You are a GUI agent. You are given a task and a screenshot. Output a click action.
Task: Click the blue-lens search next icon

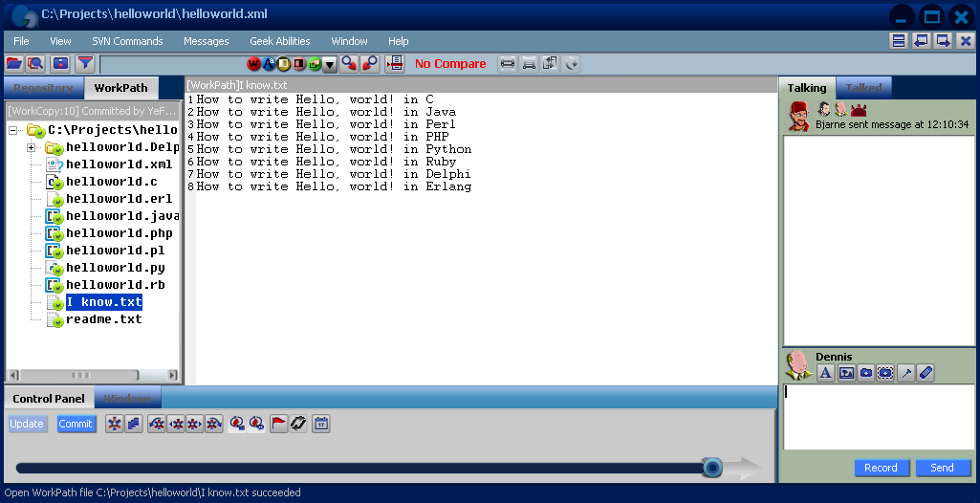point(349,63)
